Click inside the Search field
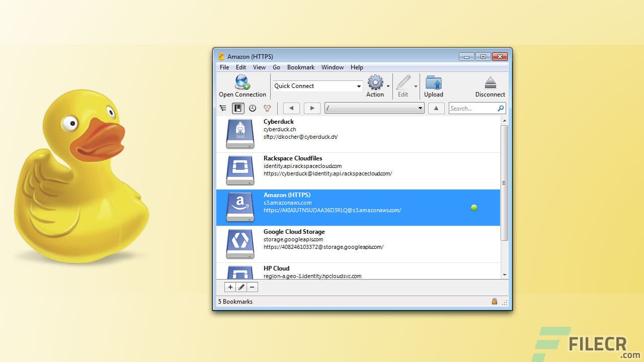 tap(473, 108)
